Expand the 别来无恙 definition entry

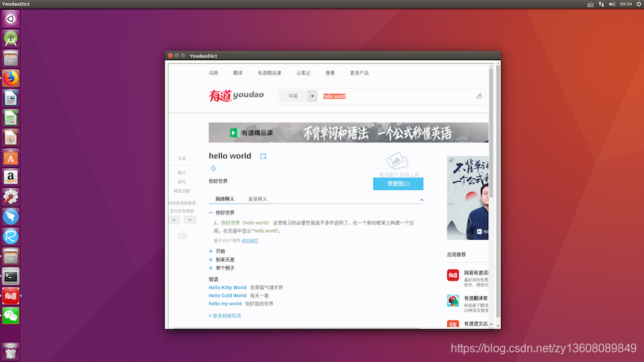[210, 260]
